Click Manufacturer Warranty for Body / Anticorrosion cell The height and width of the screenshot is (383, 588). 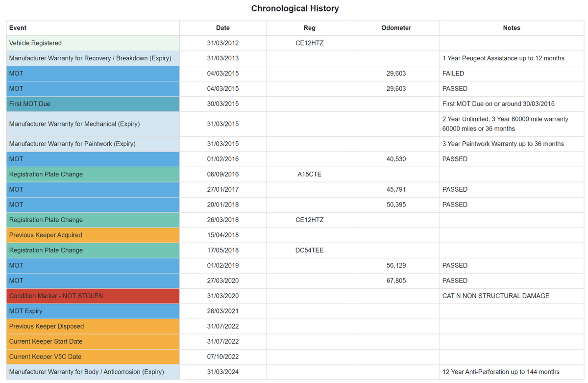coord(93,372)
